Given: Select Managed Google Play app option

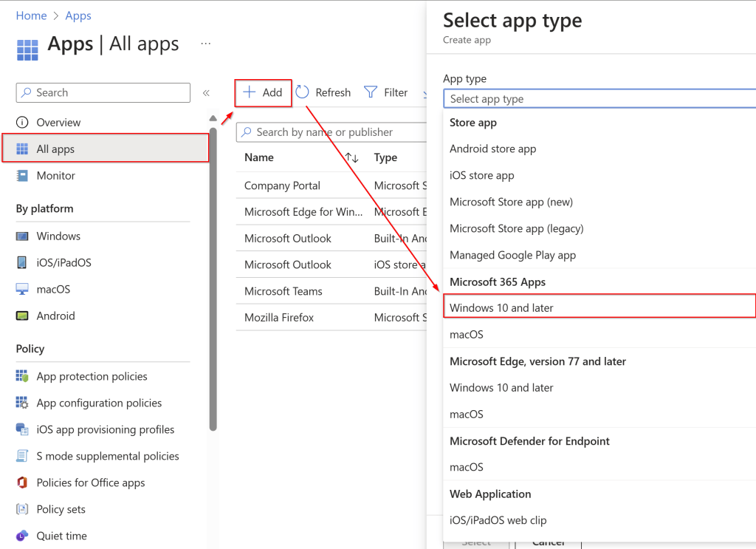Looking at the screenshot, I should click(x=512, y=256).
